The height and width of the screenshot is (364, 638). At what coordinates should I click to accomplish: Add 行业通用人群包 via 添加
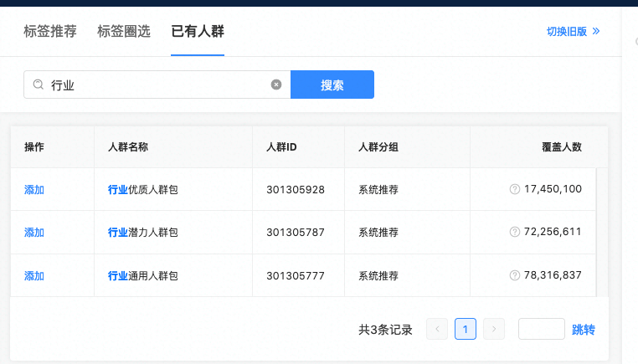click(x=34, y=276)
